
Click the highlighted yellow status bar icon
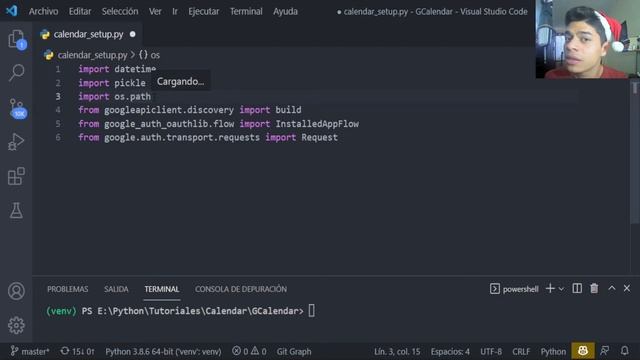click(x=583, y=351)
